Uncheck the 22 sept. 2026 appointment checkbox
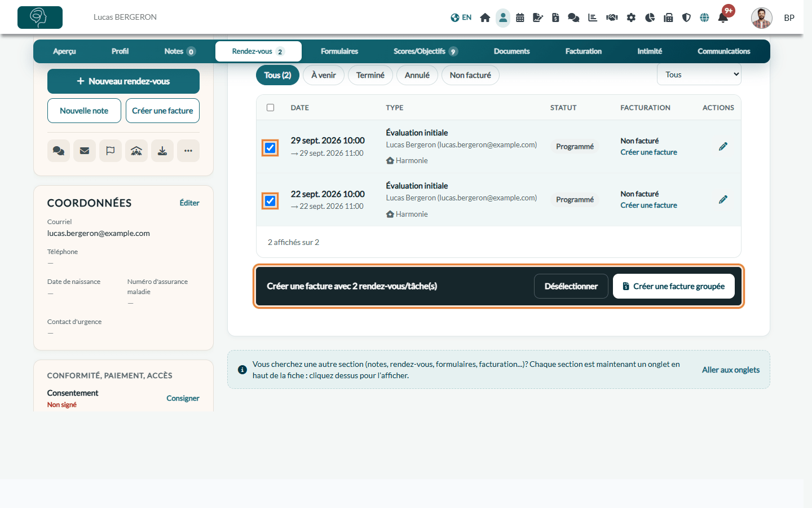812x508 pixels. tap(270, 201)
